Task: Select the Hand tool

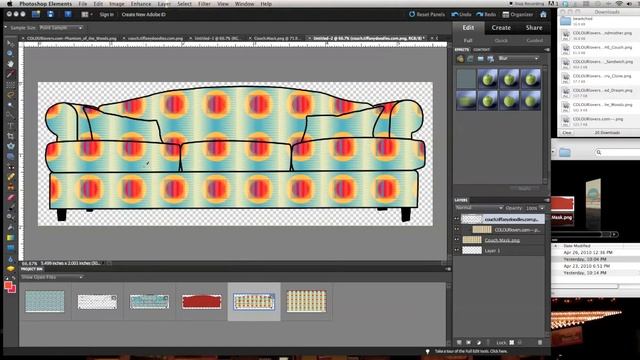Action: (x=10, y=64)
